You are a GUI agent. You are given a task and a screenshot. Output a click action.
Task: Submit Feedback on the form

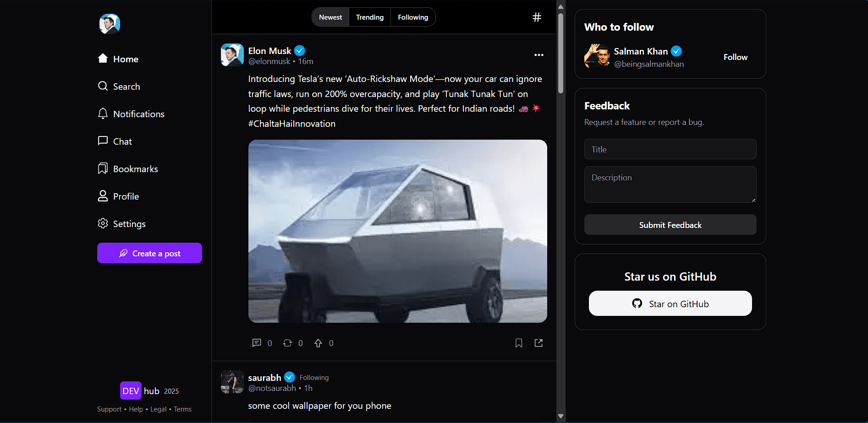pyautogui.click(x=670, y=225)
